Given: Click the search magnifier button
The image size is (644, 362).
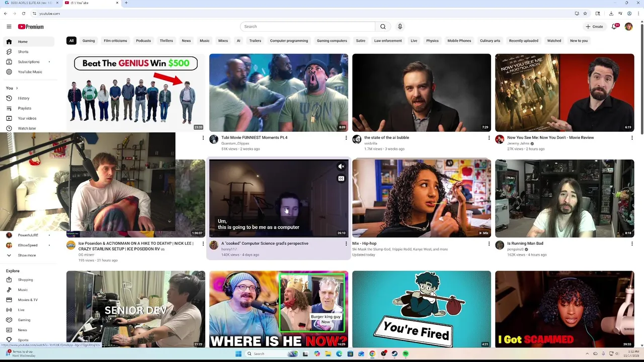Looking at the screenshot, I should [383, 27].
